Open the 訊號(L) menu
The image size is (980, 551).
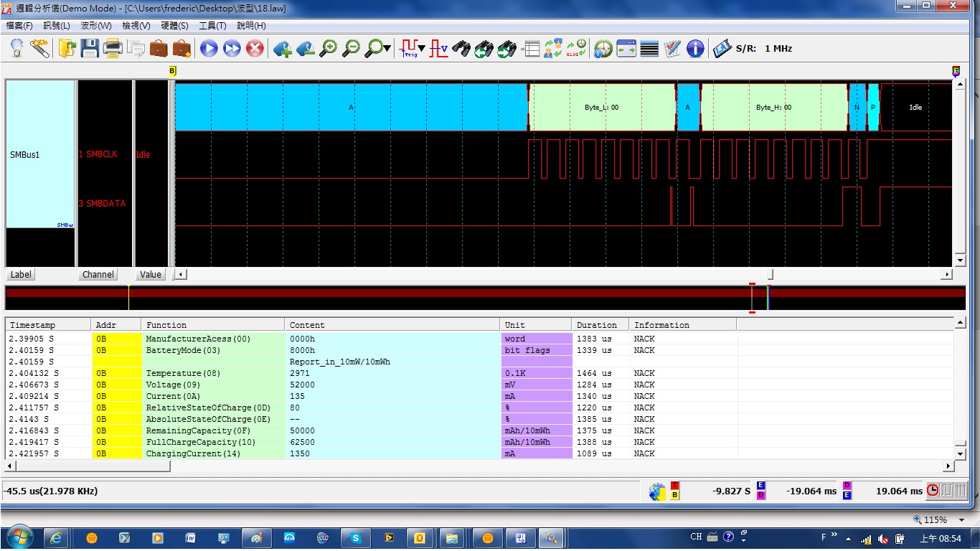57,26
